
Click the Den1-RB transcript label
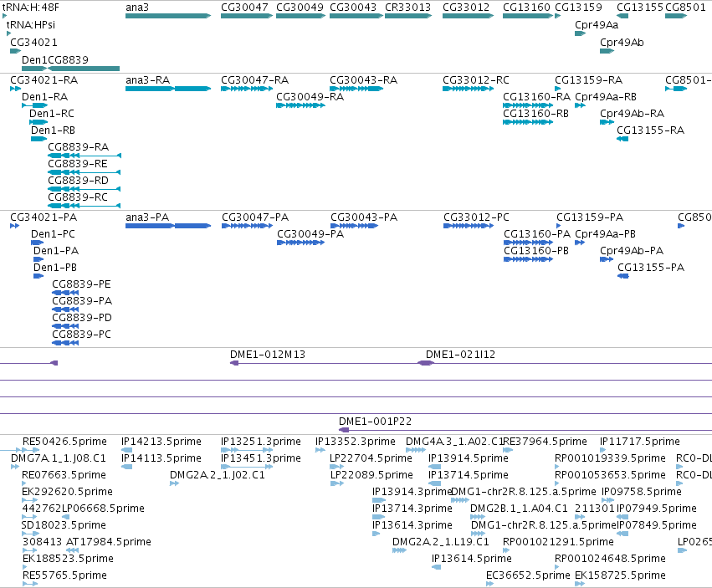(x=53, y=130)
